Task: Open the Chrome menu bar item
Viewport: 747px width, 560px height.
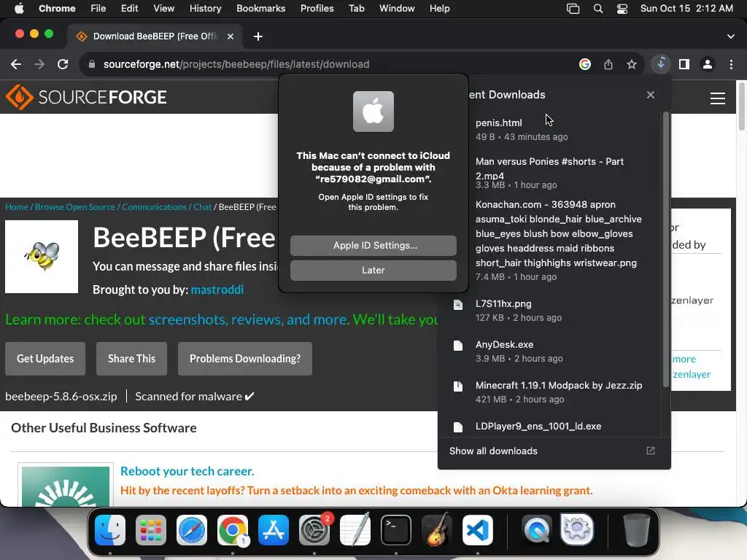Action: pyautogui.click(x=57, y=8)
